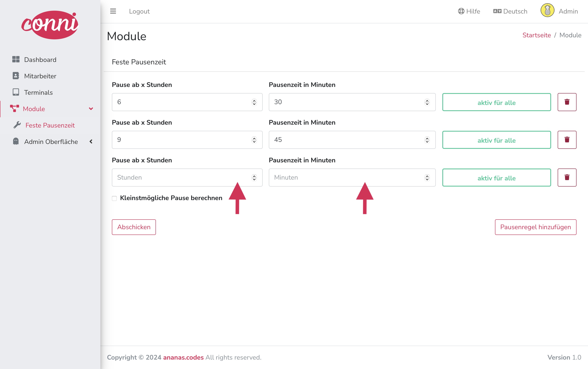
Task: Click the Feste Pausenzeit wrench icon
Action: tap(17, 125)
